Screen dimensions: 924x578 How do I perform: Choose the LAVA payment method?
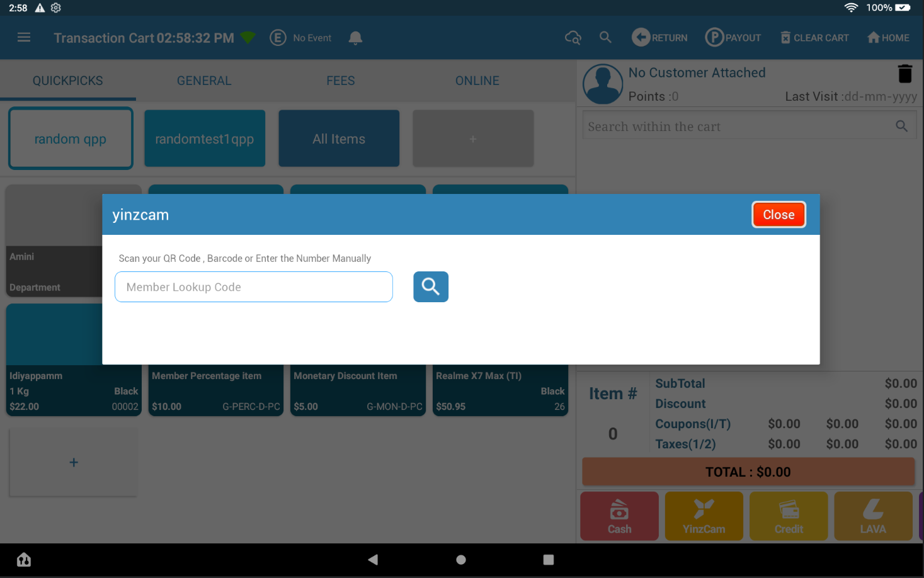[x=873, y=516]
